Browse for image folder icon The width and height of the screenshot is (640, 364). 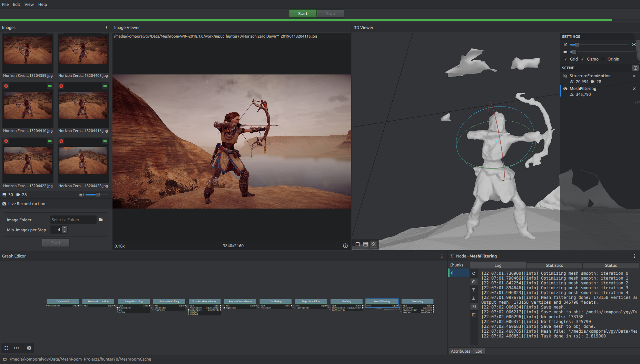[x=101, y=220]
